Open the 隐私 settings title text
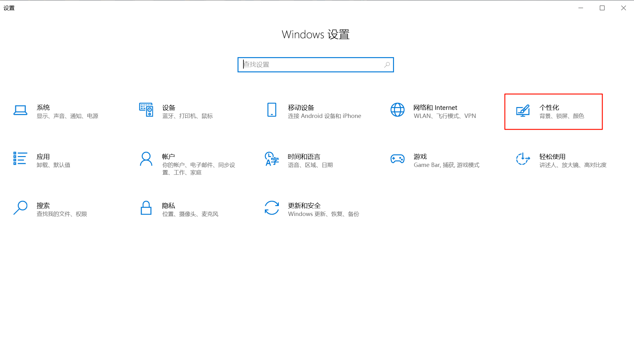 pos(169,205)
